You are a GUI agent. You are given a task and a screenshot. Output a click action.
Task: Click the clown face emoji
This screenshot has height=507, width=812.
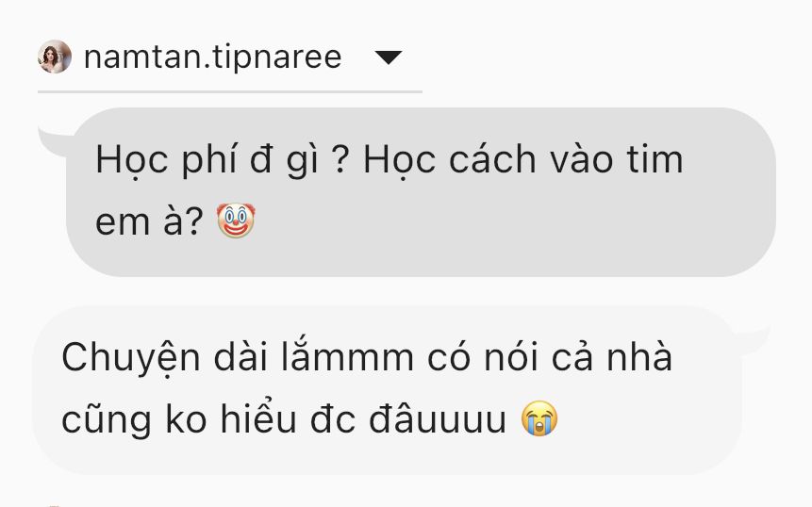(x=236, y=221)
